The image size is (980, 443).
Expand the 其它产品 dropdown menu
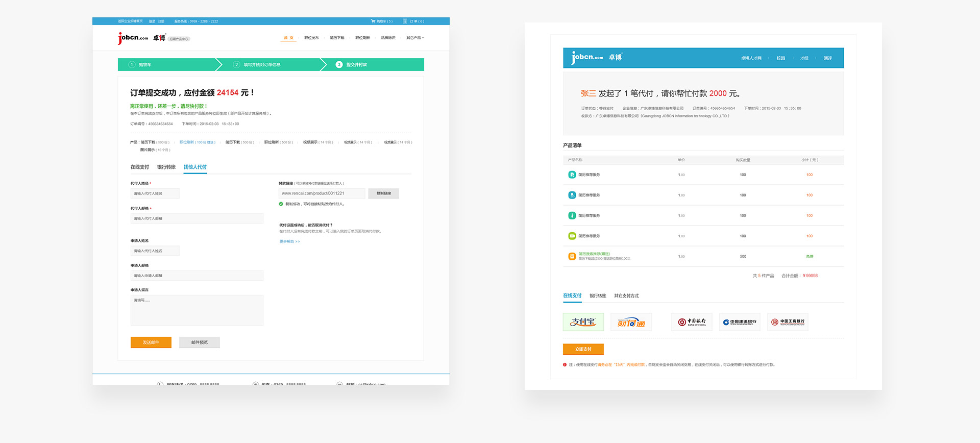[x=415, y=38]
